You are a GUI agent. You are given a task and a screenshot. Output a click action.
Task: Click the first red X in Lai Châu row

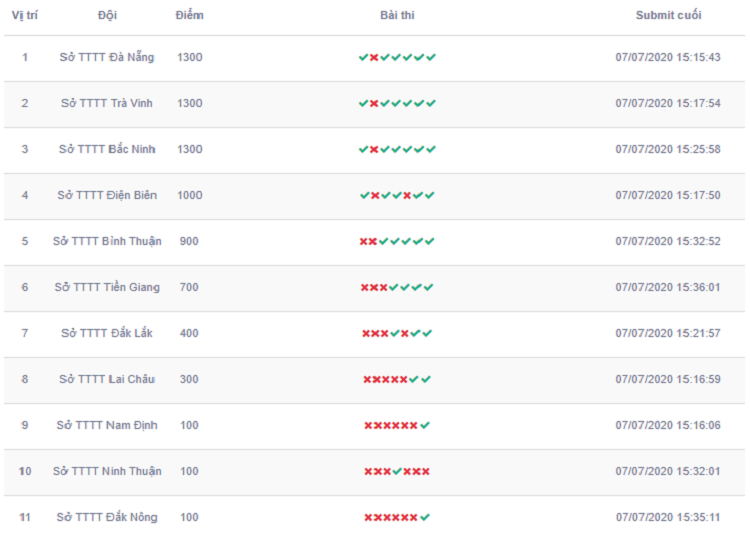[x=367, y=380]
